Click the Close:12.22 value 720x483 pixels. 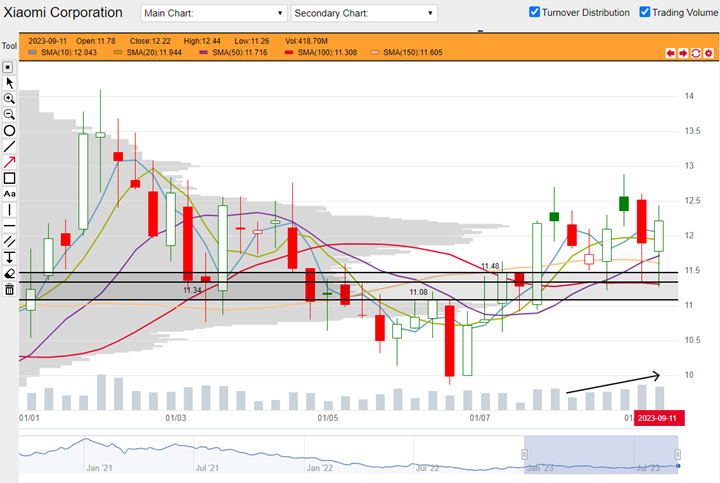coord(150,41)
